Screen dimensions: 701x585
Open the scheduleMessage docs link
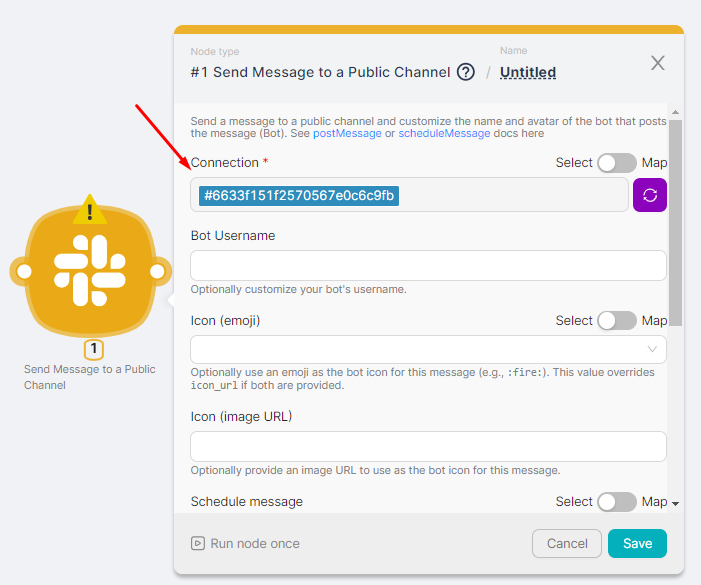(444, 133)
